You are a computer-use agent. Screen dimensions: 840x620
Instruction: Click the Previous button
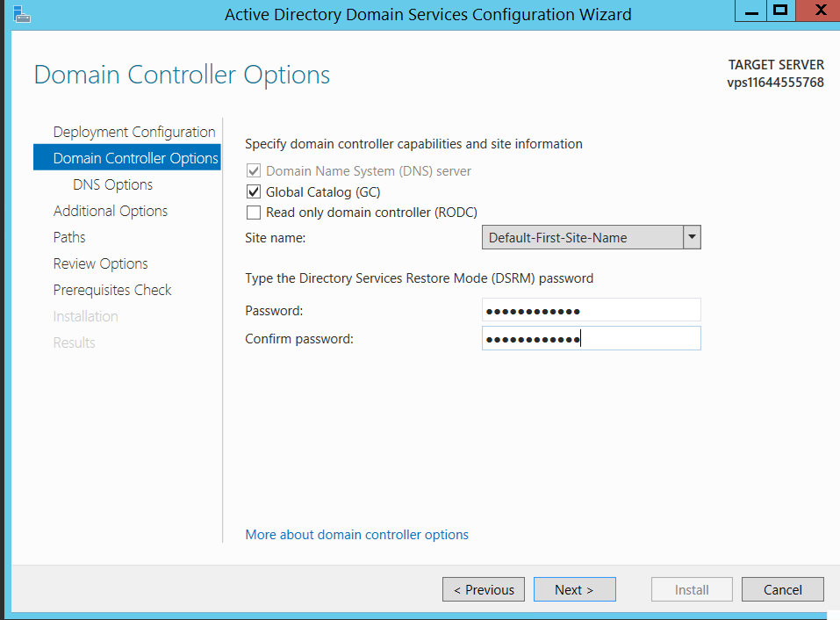[x=484, y=589]
